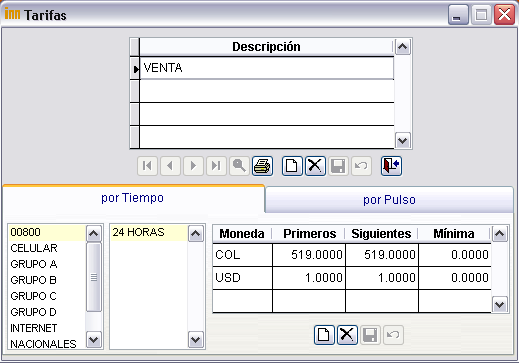Select the USD currency cell
Viewport: 519px width, 363px height.
[x=242, y=278]
